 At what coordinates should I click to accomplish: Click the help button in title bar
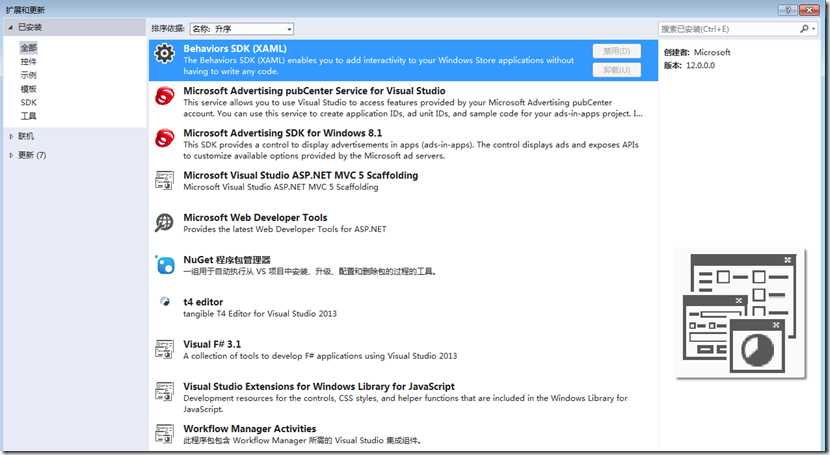click(788, 10)
